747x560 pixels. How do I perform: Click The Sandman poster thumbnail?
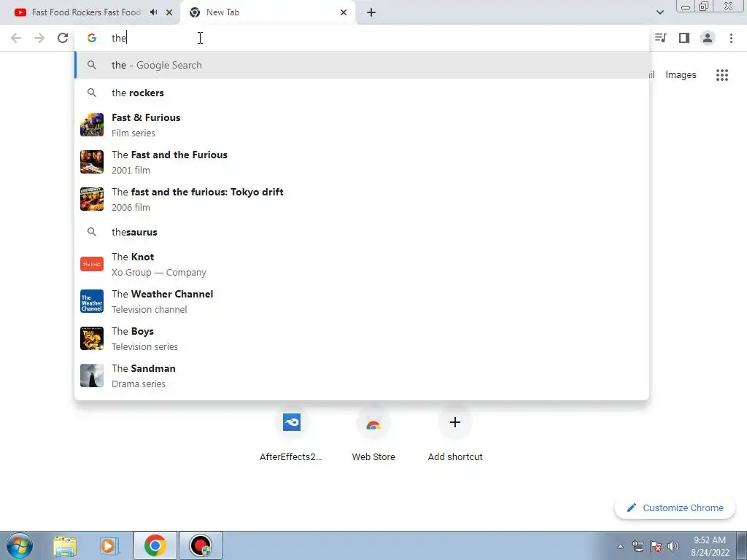click(92, 376)
